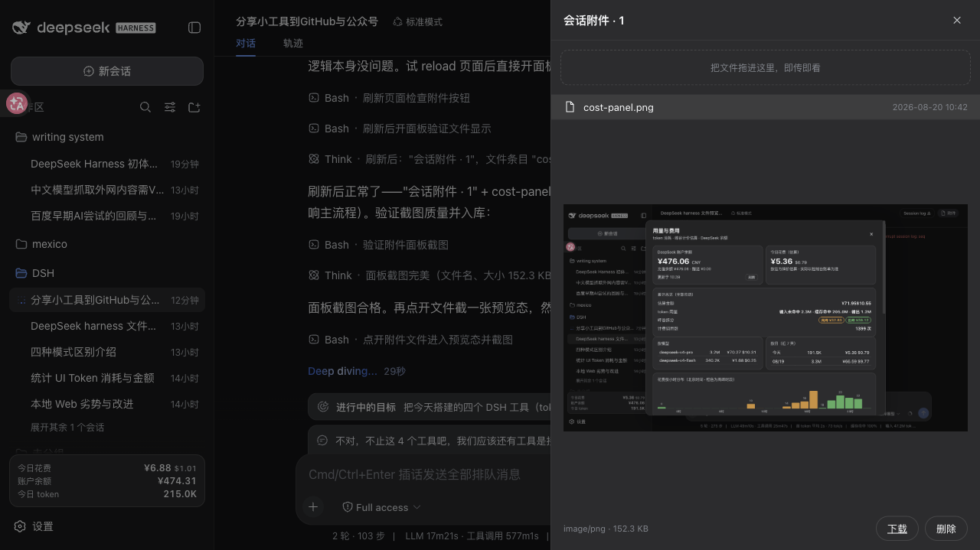Open conversation DeepSeek harness 文件…
Screen dimensions: 980x550
pos(107,326)
